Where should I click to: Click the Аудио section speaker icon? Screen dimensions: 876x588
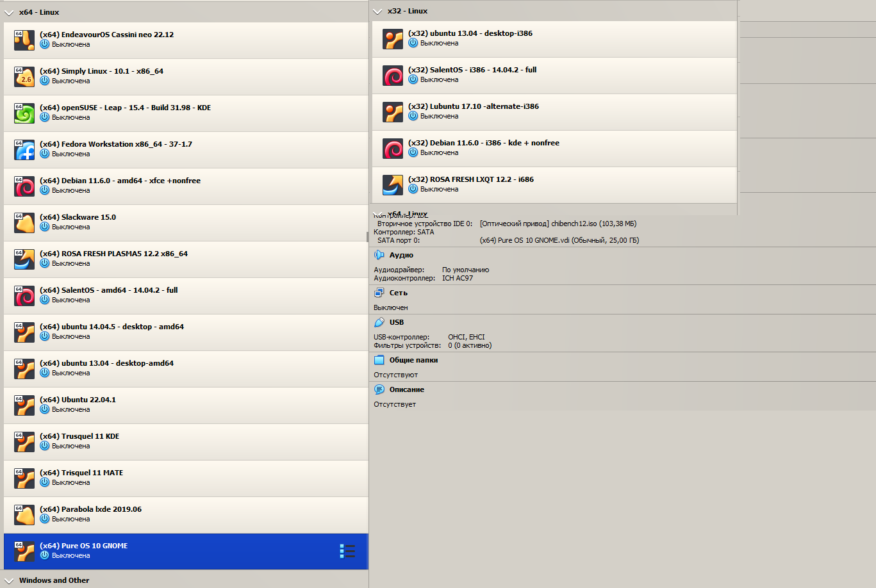(x=379, y=255)
